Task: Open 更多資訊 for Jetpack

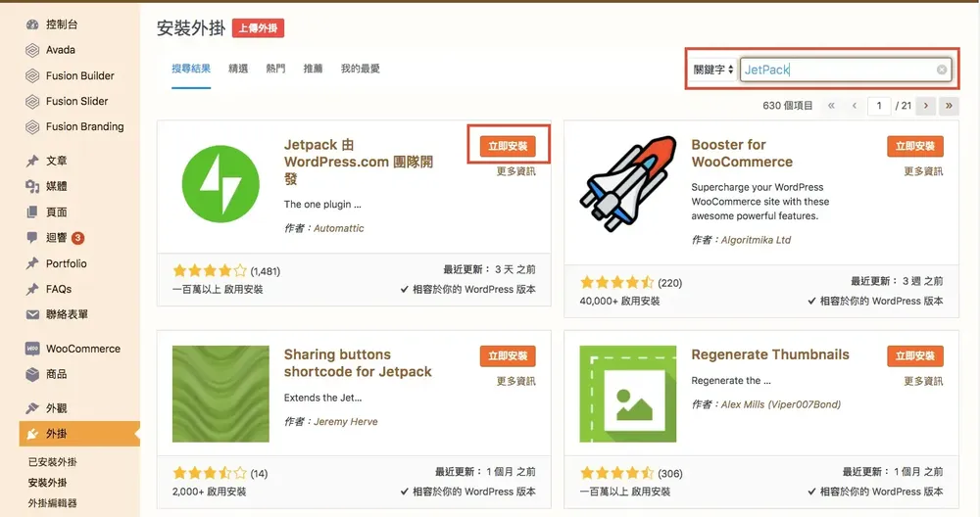Action: (x=516, y=171)
